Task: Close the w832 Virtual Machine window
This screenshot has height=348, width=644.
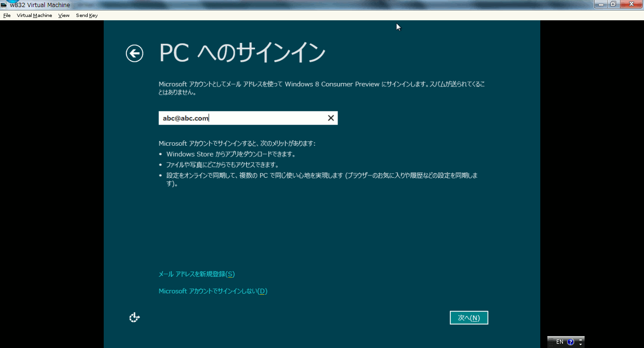Action: [x=631, y=4]
